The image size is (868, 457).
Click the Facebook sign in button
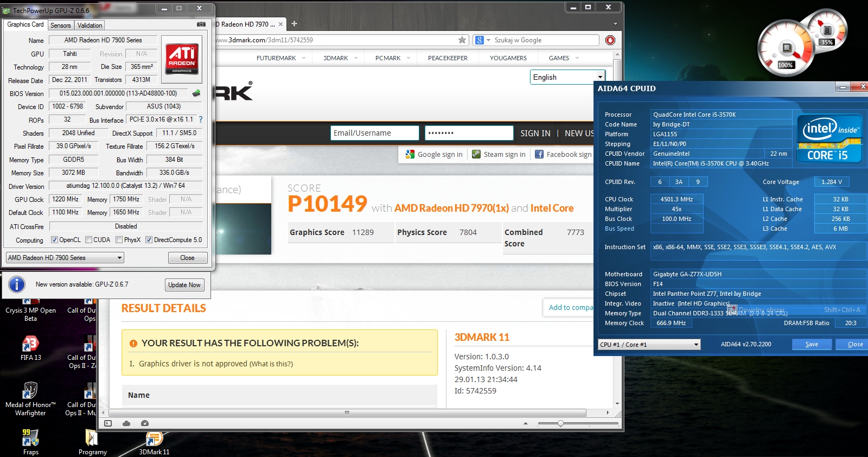(563, 154)
